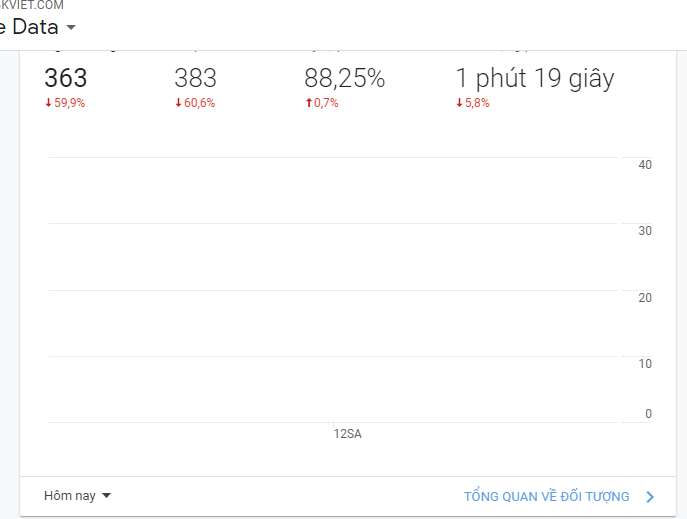Click the red down arrow beside 59,9%

49,102
